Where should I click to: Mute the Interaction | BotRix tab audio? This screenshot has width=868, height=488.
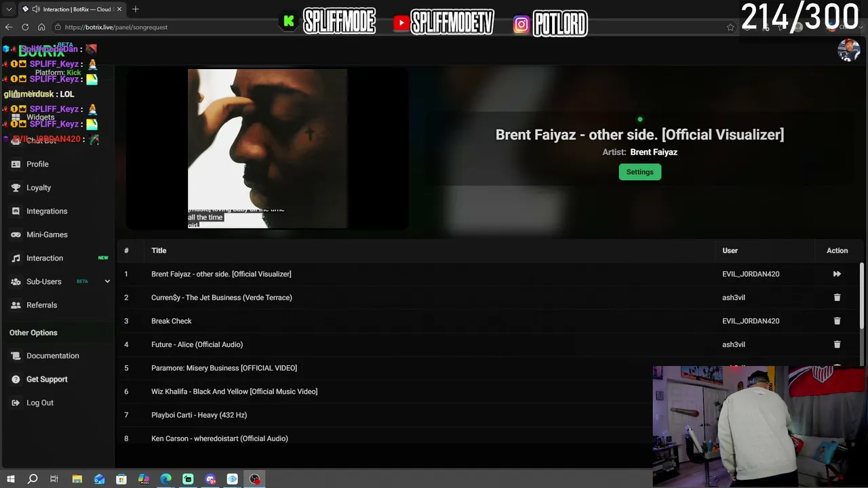35,9
